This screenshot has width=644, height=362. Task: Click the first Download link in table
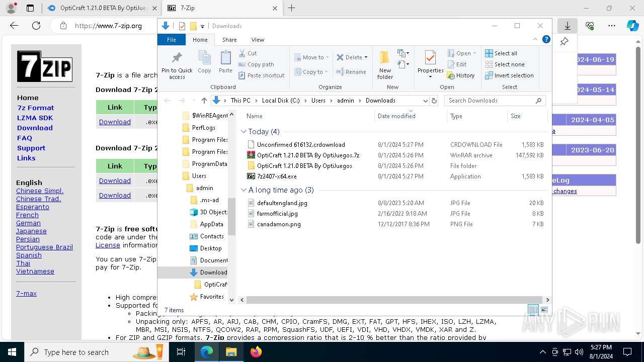pos(115,122)
